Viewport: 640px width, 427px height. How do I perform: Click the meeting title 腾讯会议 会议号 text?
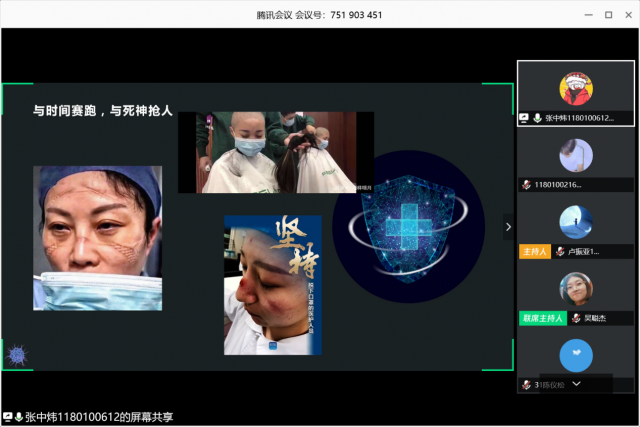click(319, 15)
